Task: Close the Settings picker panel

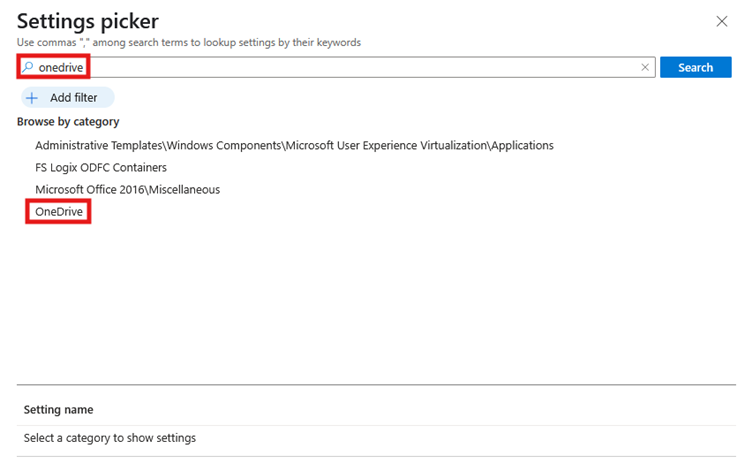Action: [x=721, y=22]
